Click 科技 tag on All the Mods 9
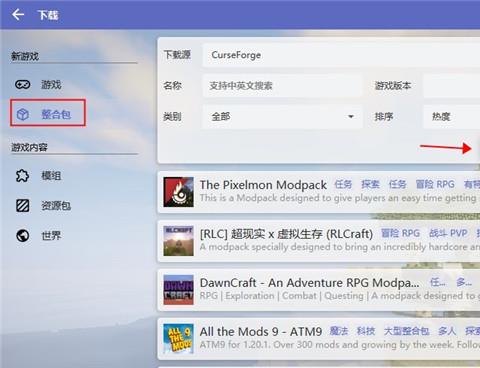480x368 pixels. click(x=366, y=331)
